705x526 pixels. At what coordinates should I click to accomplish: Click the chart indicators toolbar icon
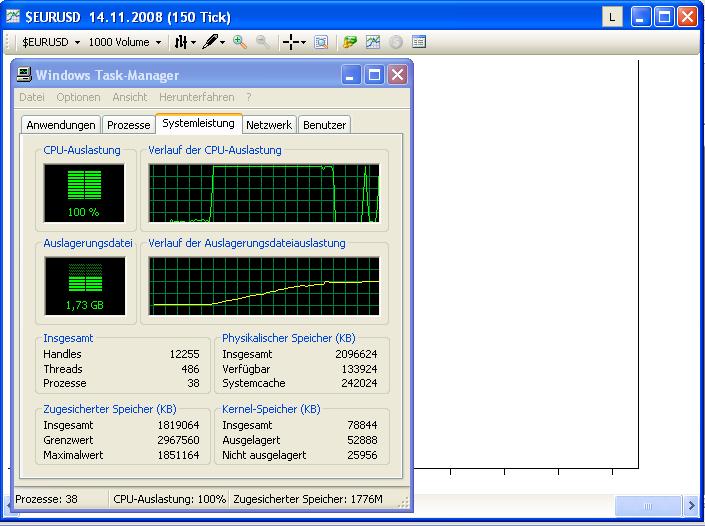click(373, 42)
